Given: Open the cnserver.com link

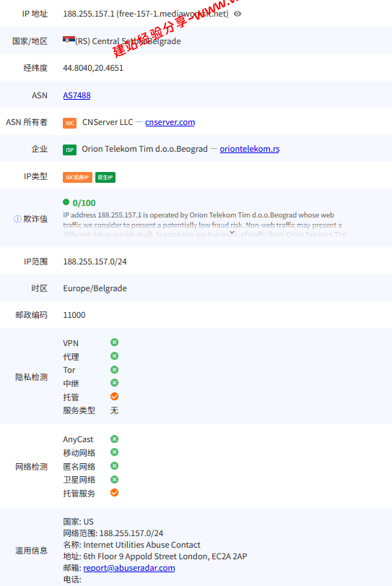Looking at the screenshot, I should coord(170,122).
